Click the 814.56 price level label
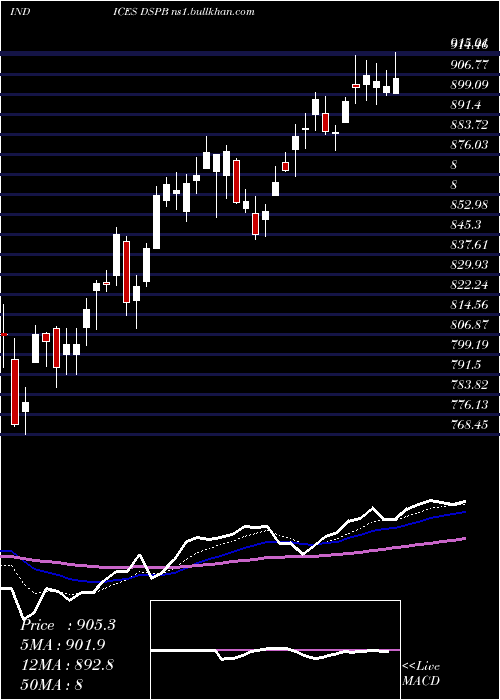 point(469,304)
